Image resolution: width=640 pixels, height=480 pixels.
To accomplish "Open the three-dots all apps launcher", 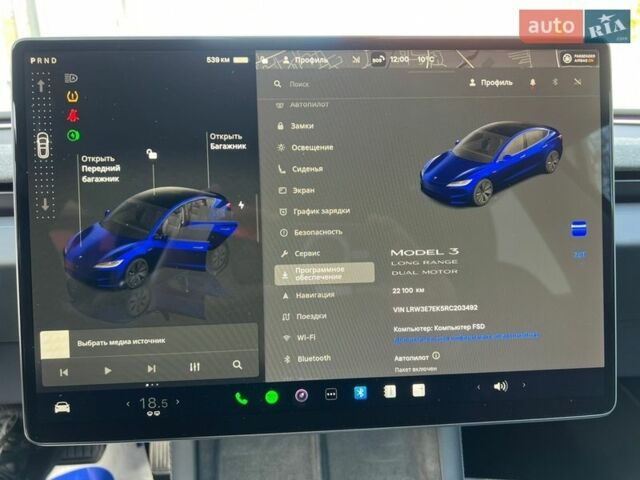I will point(331,394).
